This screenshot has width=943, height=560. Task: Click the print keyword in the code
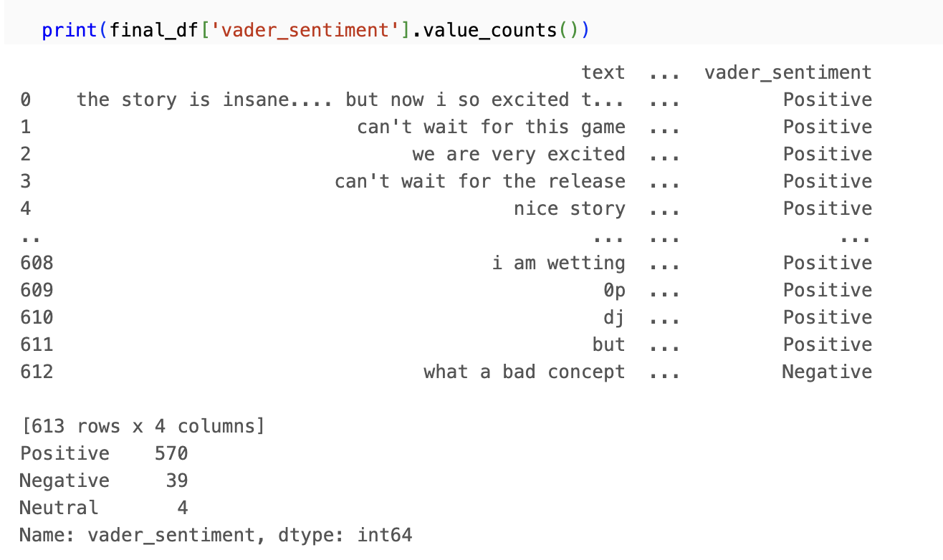(x=70, y=31)
